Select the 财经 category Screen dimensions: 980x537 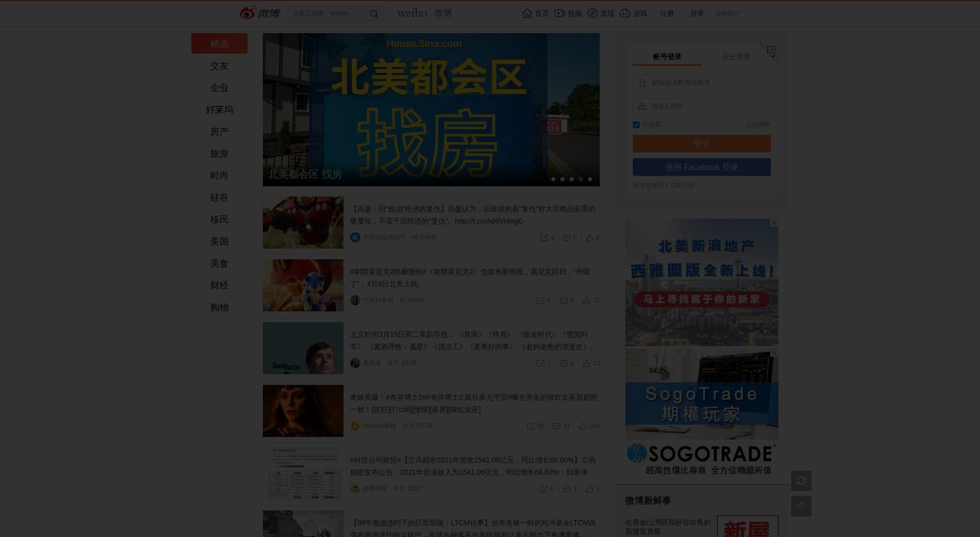point(219,285)
